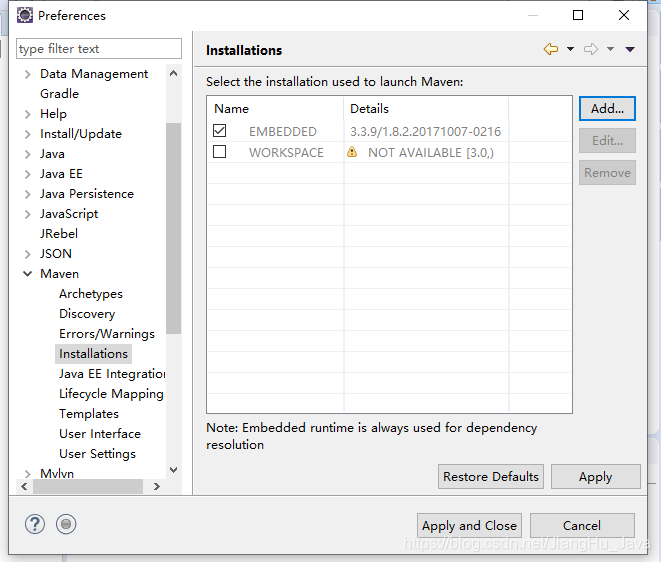661x562 pixels.
Task: Click the forward navigation arrow icon
Action: [x=591, y=49]
